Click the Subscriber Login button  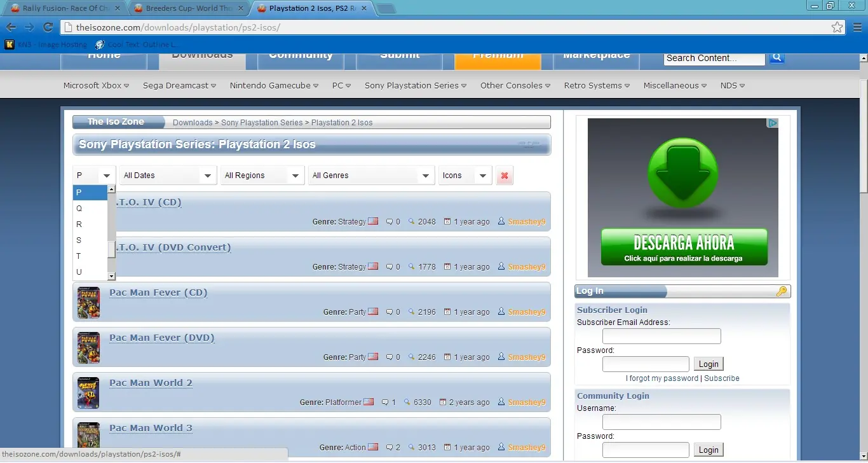pos(709,364)
